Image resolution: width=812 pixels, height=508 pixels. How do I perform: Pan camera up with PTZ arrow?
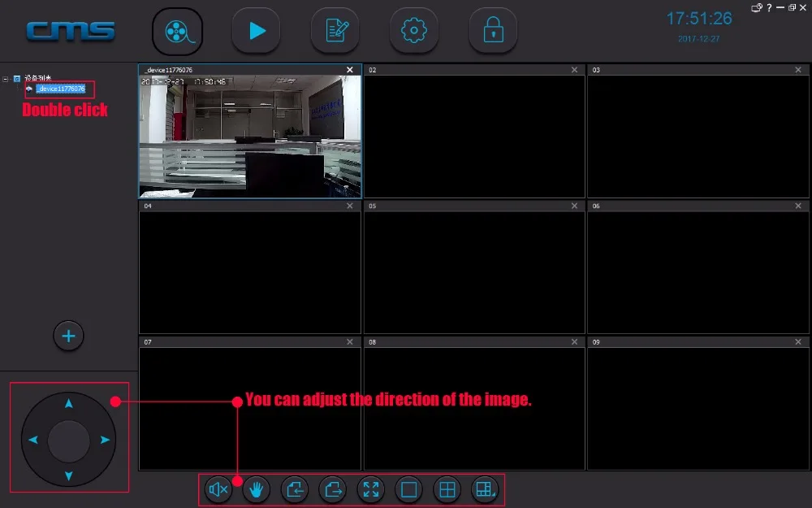[x=69, y=403]
